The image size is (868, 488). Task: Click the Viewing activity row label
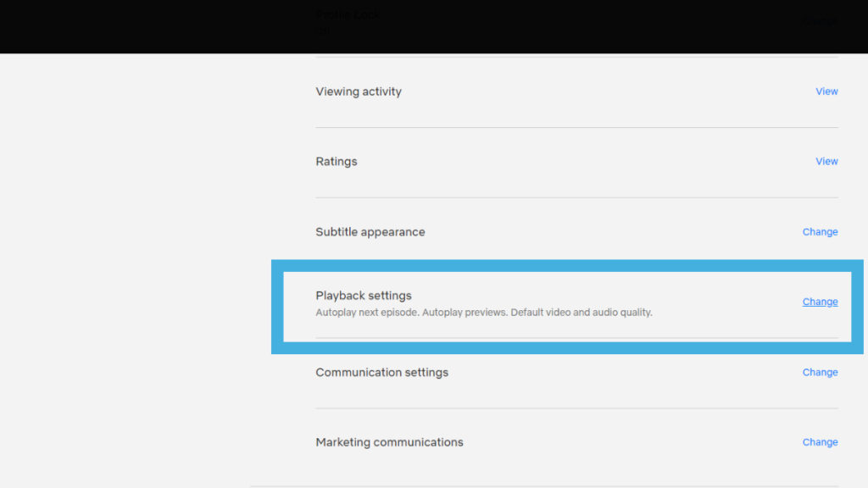click(x=359, y=91)
